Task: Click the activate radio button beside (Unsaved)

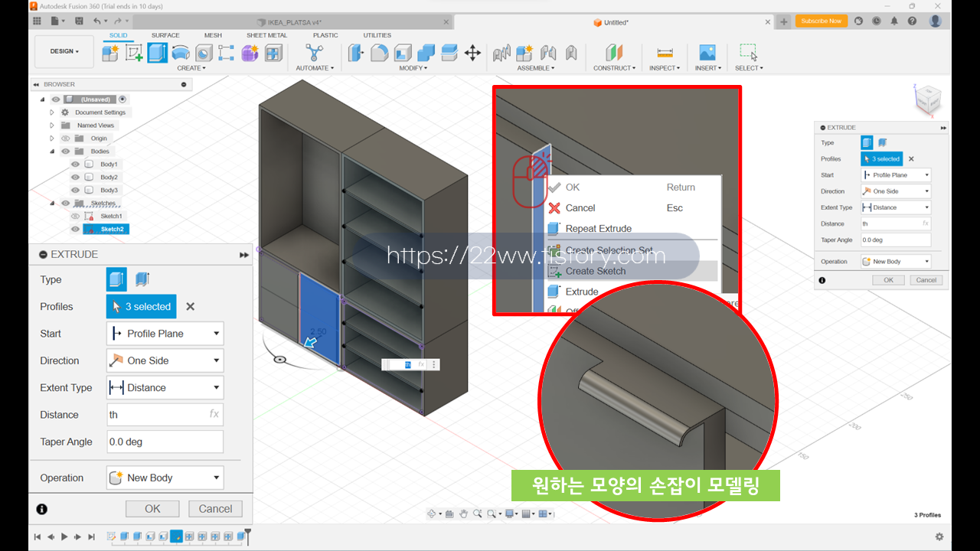Action: tap(122, 99)
